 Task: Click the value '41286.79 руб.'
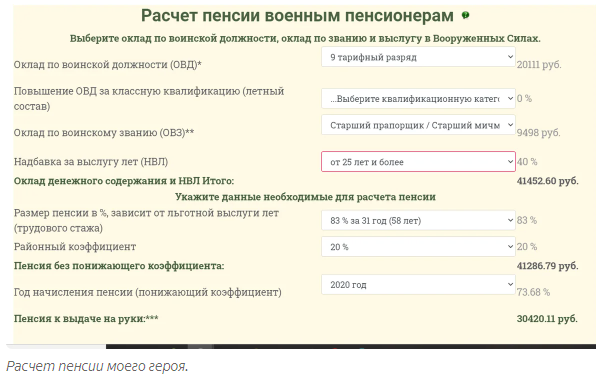547,266
